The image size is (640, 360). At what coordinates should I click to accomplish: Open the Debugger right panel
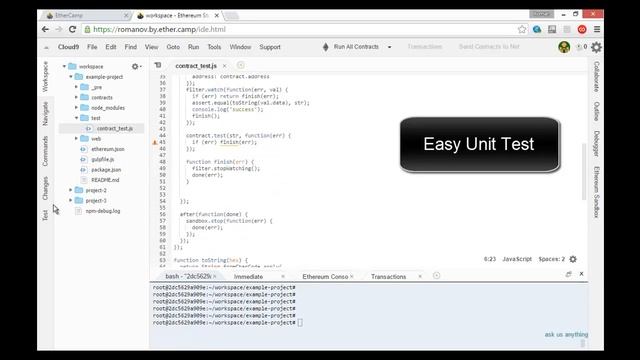[x=596, y=144]
